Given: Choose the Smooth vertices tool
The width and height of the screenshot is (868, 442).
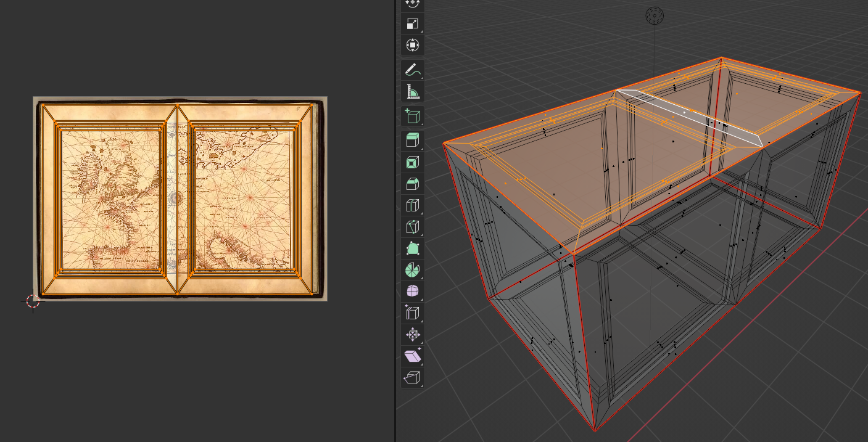Looking at the screenshot, I should click(413, 292).
